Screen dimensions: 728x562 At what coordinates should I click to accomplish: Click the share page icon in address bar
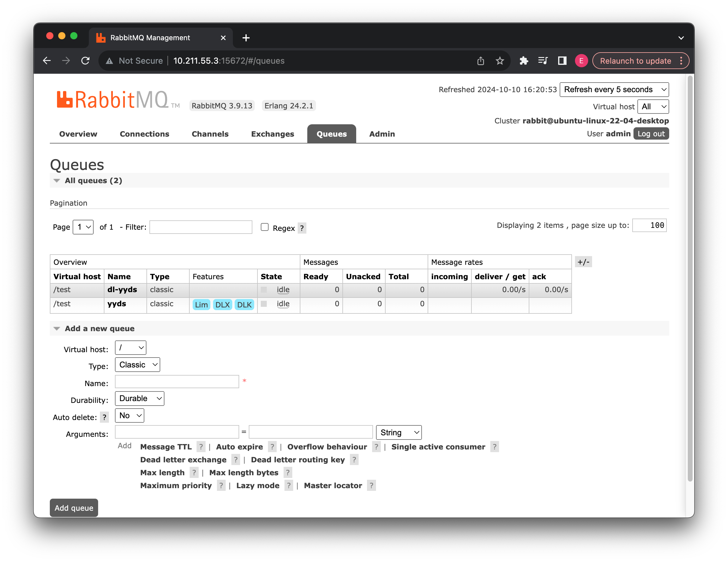pyautogui.click(x=480, y=61)
